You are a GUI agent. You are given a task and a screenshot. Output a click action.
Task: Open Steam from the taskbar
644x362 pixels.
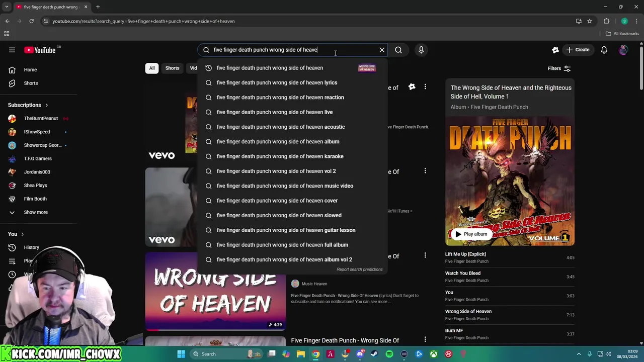(x=374, y=354)
